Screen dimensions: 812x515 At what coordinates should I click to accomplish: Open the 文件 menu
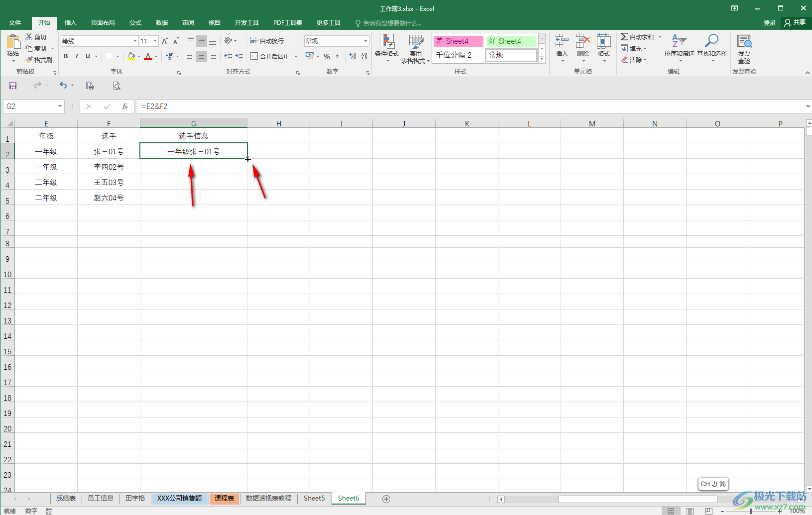click(x=15, y=23)
